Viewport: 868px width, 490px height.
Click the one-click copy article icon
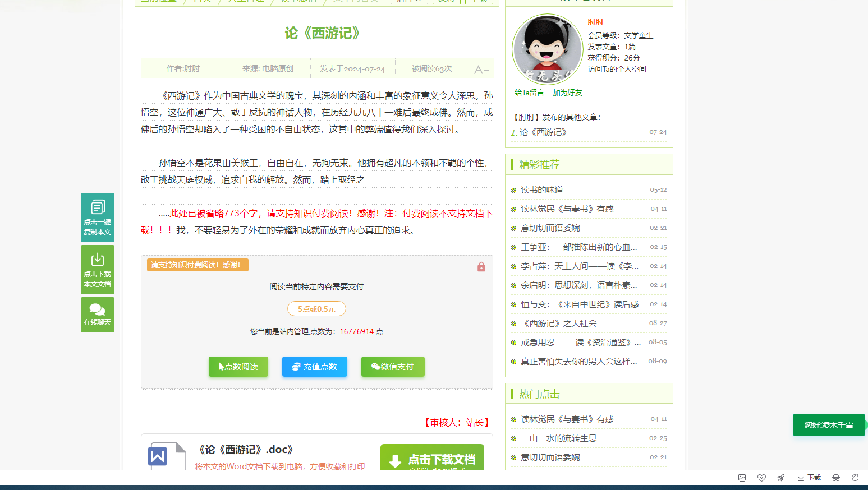[98, 218]
